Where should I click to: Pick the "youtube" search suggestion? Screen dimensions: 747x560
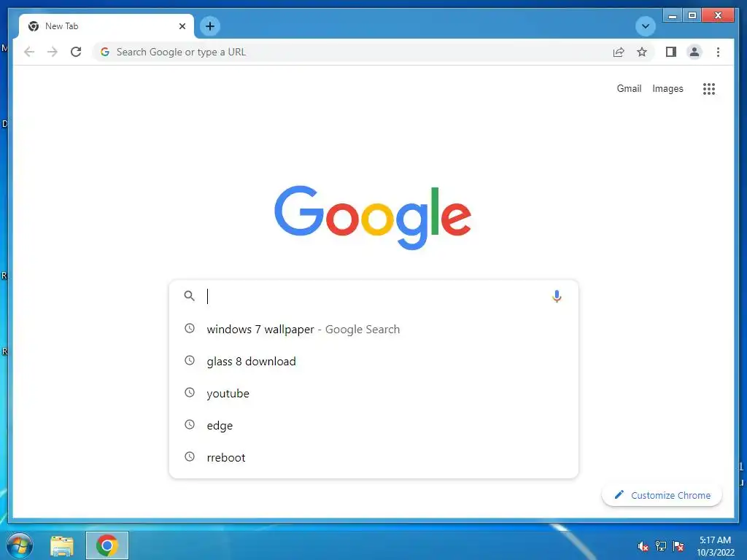point(373,393)
